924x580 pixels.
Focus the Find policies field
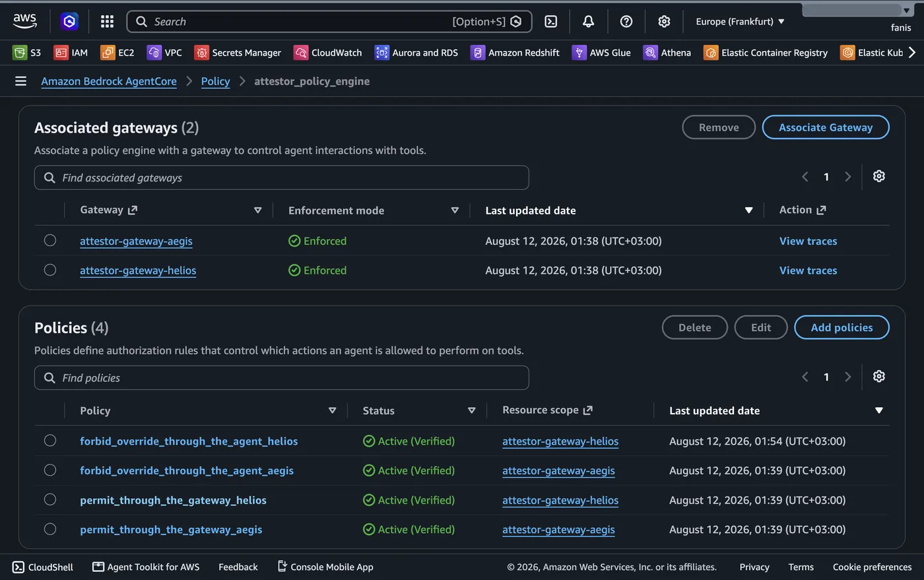[282, 377]
